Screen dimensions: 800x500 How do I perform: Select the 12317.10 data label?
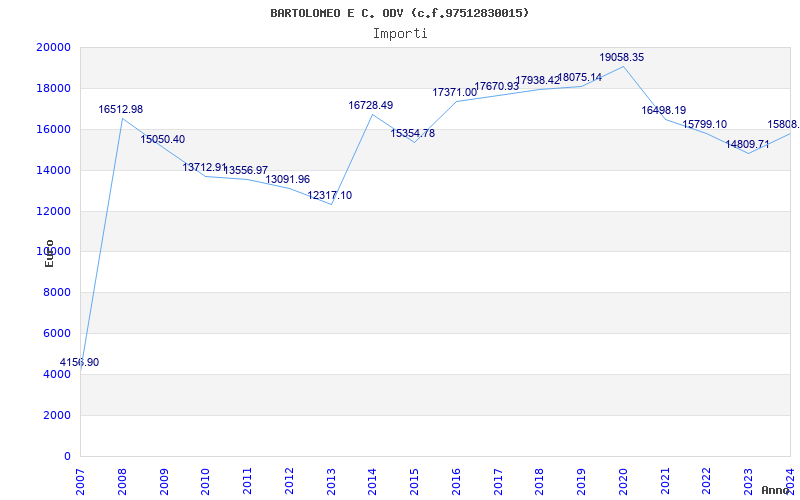[x=330, y=195]
